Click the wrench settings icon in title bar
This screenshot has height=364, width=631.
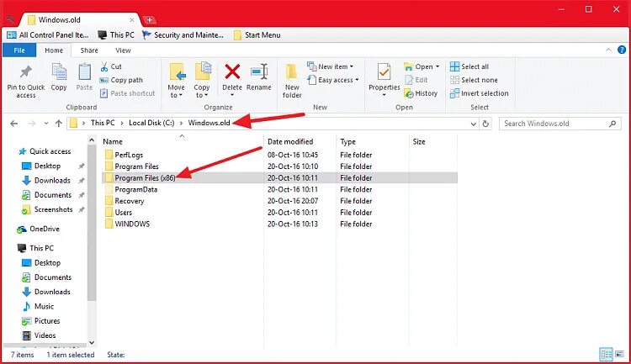coord(11,18)
